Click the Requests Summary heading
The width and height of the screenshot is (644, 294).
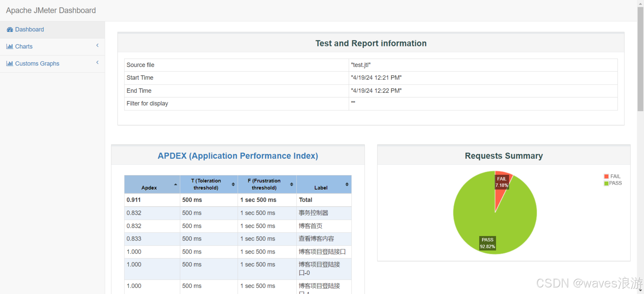tap(504, 156)
